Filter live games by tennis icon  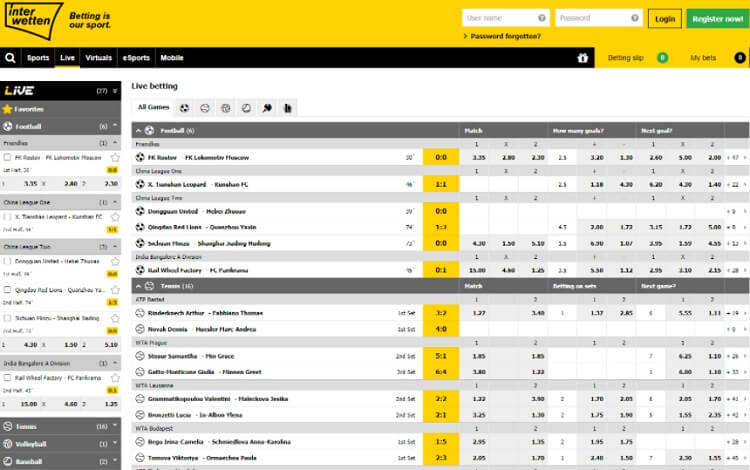(205, 108)
